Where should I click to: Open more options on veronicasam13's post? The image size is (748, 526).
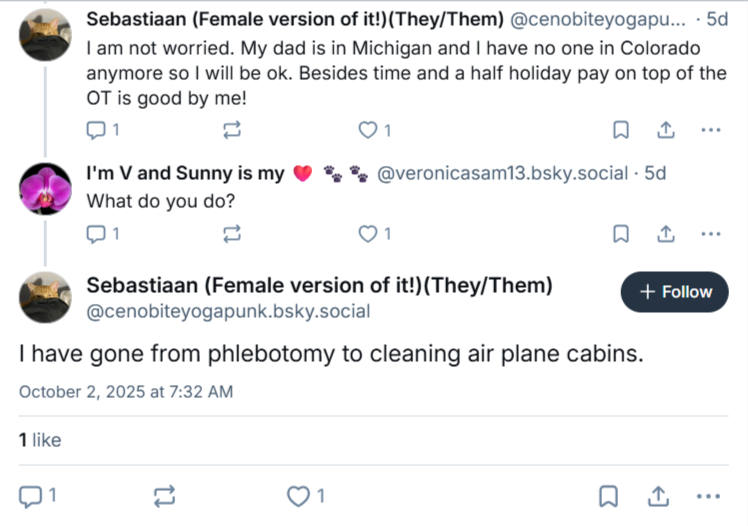point(711,234)
